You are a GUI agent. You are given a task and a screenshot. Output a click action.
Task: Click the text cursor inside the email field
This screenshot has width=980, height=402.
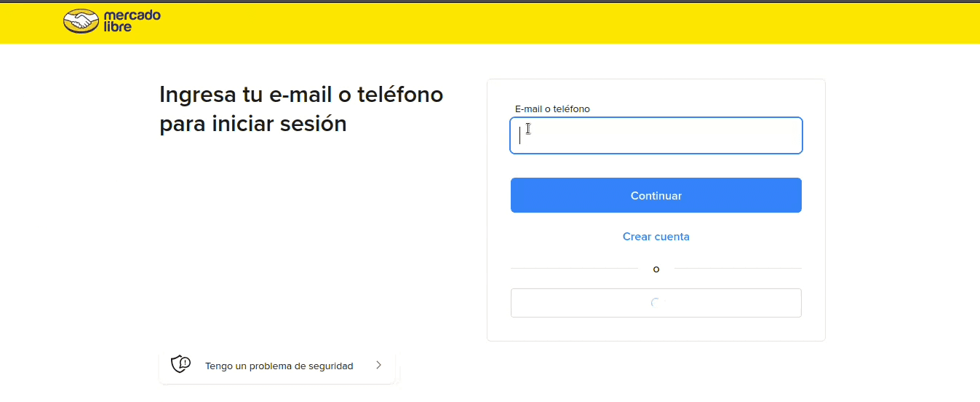[x=520, y=135]
